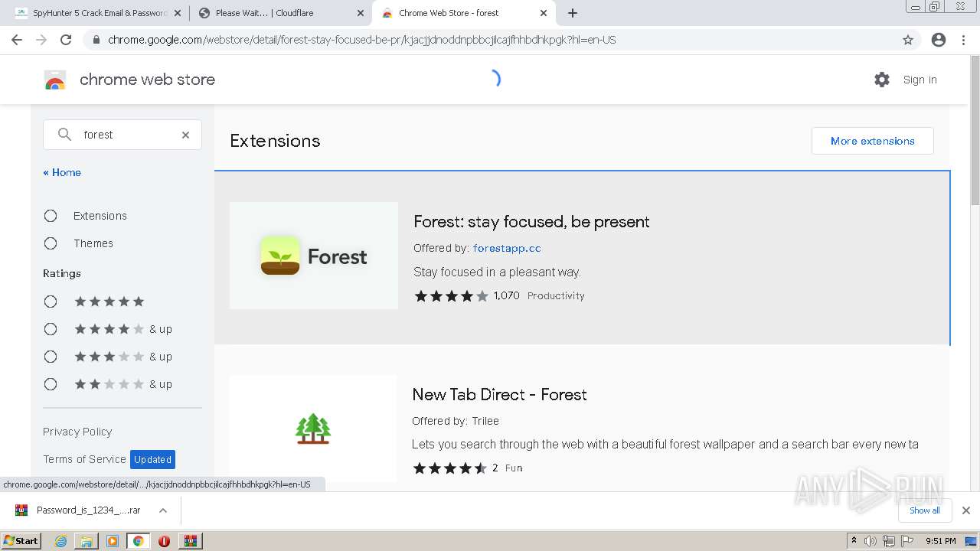Close the SpyHunter 5 Crack tab
This screenshot has width=980, height=551.
tap(178, 13)
